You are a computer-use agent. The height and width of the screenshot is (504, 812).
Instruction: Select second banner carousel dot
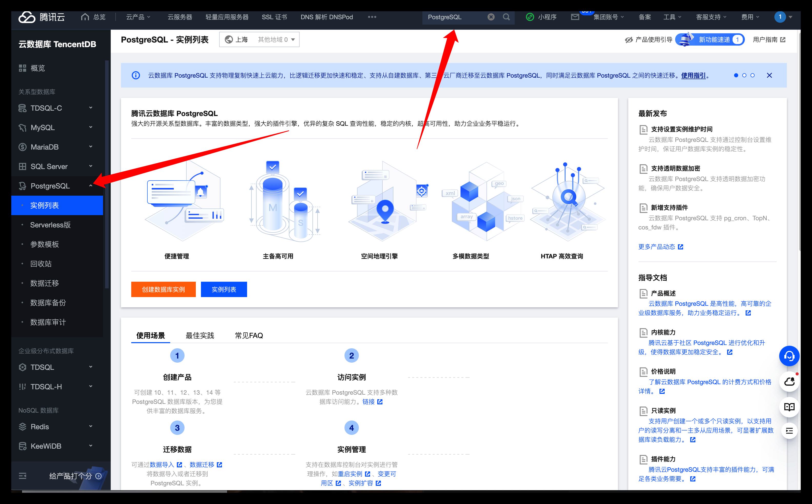(744, 75)
